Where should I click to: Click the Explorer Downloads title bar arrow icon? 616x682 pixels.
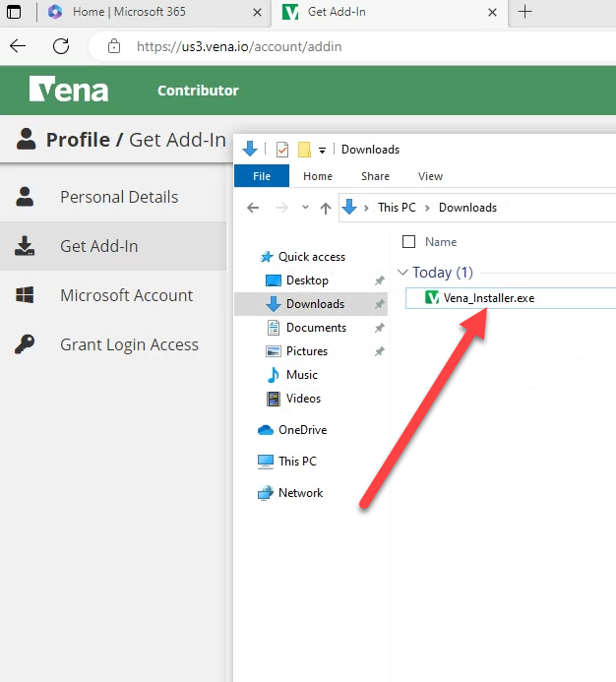[250, 149]
